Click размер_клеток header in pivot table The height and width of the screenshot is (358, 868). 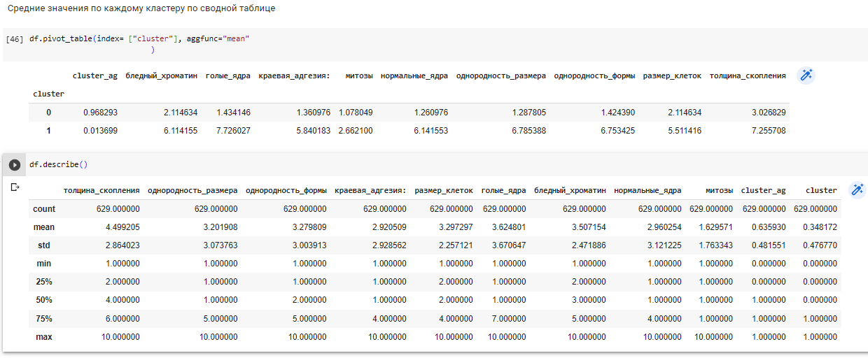click(672, 76)
